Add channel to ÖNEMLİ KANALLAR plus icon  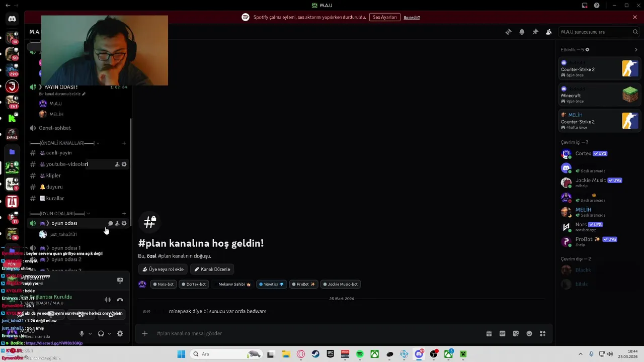[124, 143]
